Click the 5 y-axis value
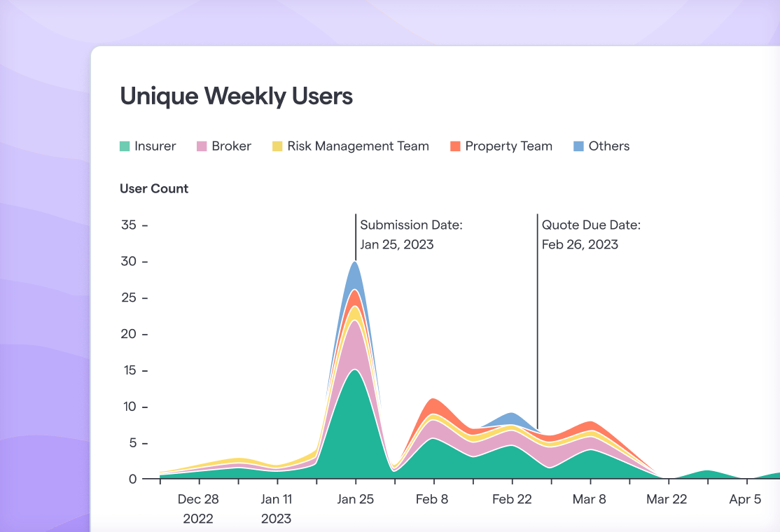780x532 pixels. click(x=133, y=443)
